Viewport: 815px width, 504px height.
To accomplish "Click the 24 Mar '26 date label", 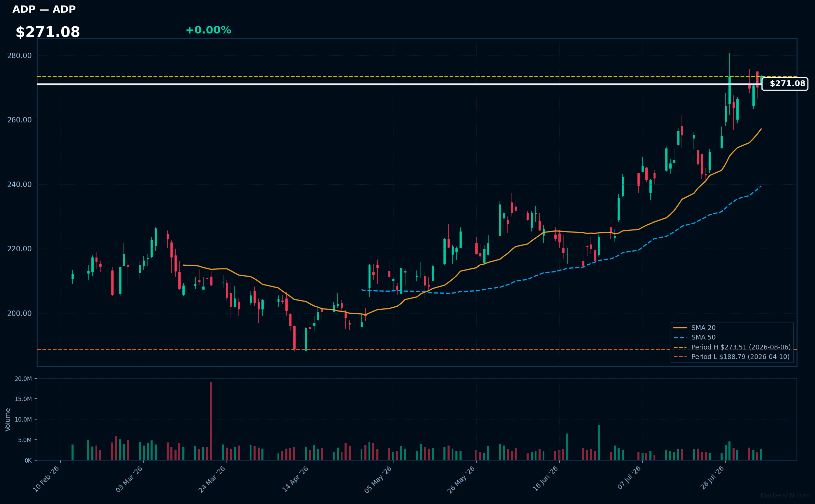I will (x=212, y=479).
